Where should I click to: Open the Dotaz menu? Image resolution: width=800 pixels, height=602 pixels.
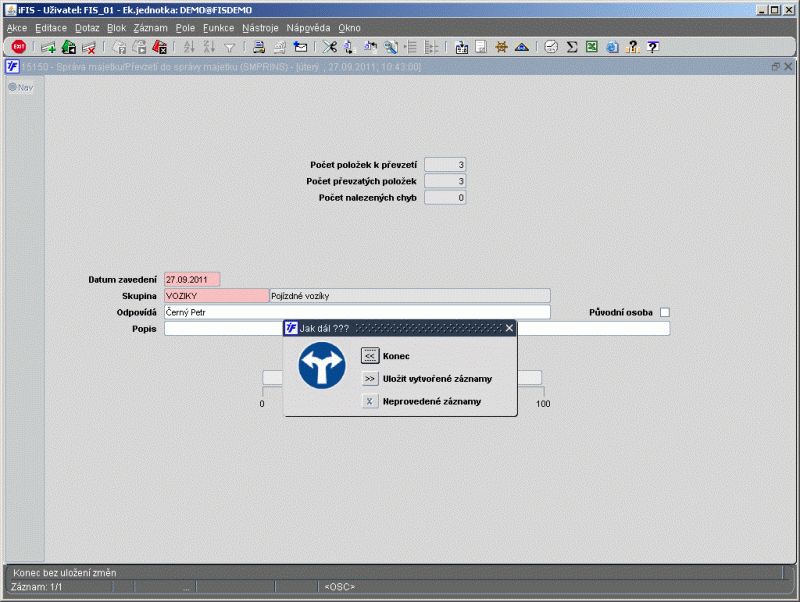[x=87, y=28]
